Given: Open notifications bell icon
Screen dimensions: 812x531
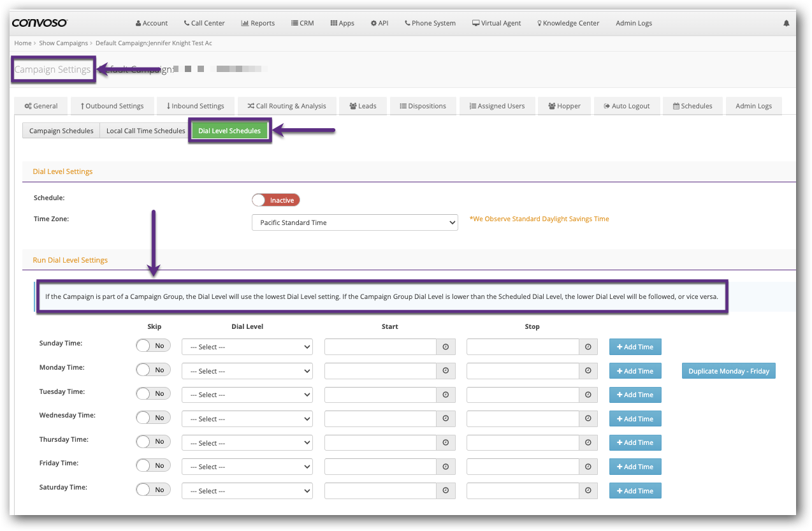Looking at the screenshot, I should coord(786,23).
